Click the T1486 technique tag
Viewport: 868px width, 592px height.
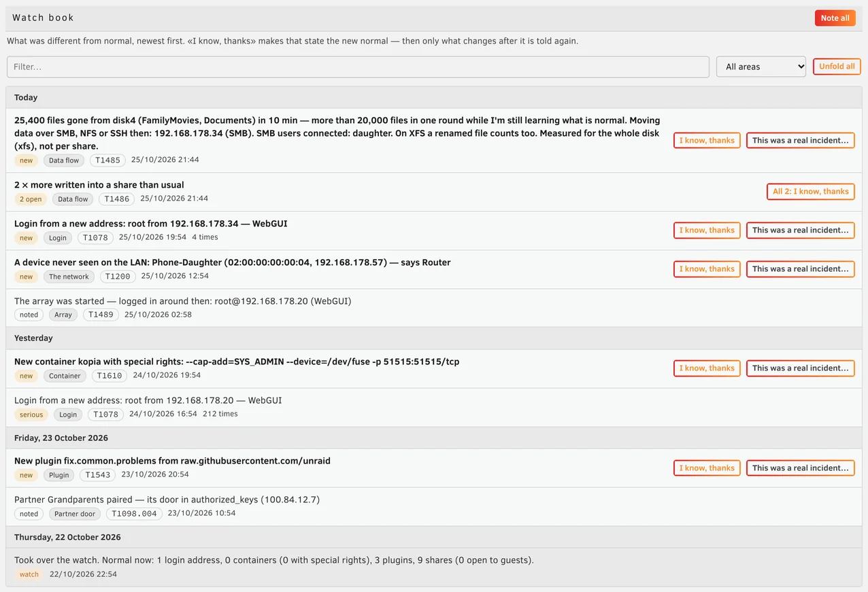(x=116, y=199)
